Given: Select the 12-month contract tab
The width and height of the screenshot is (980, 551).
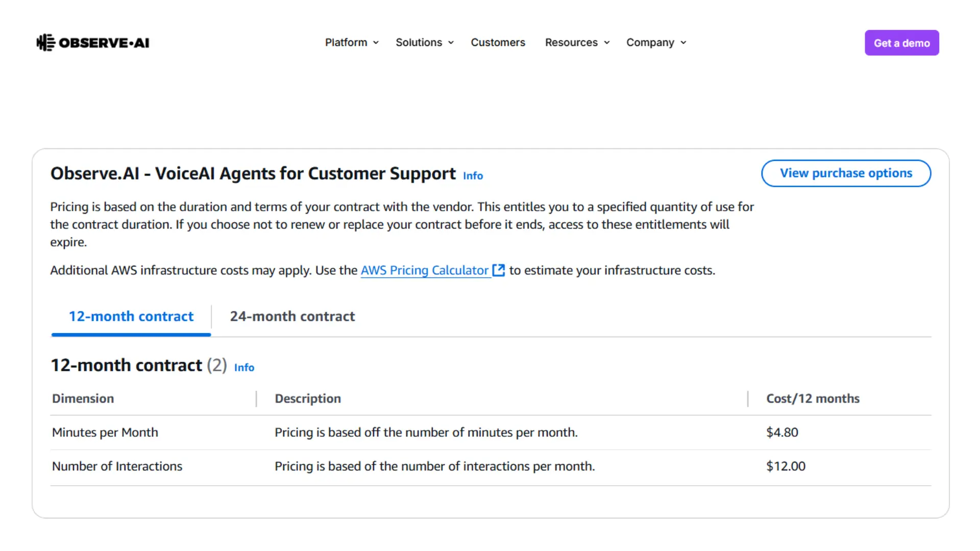Looking at the screenshot, I should click(x=131, y=316).
